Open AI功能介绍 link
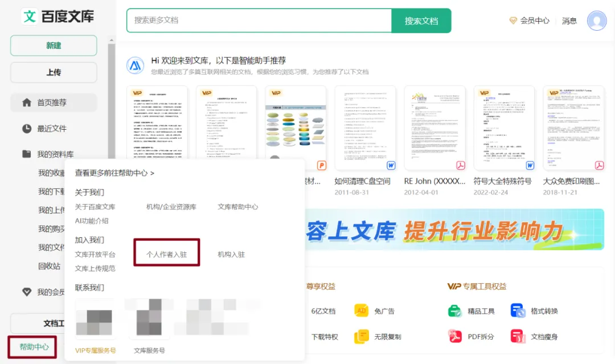Screen dimensions: 615x364 tap(91, 221)
